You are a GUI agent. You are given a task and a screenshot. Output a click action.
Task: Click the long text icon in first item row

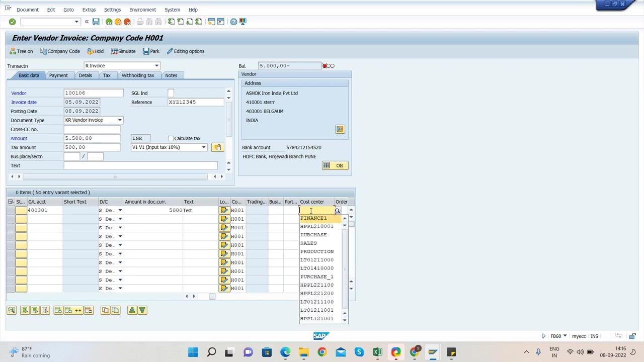(224, 210)
